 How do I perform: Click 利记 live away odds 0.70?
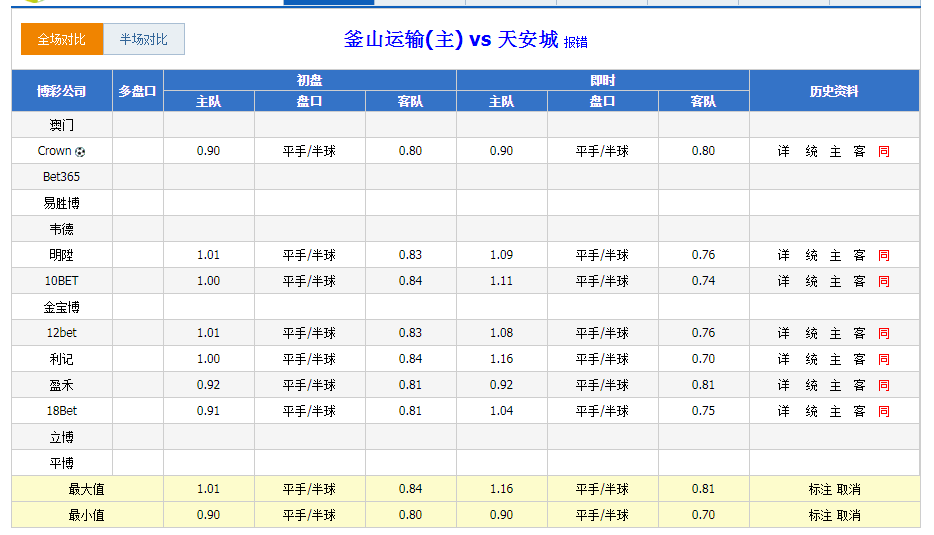(x=703, y=359)
